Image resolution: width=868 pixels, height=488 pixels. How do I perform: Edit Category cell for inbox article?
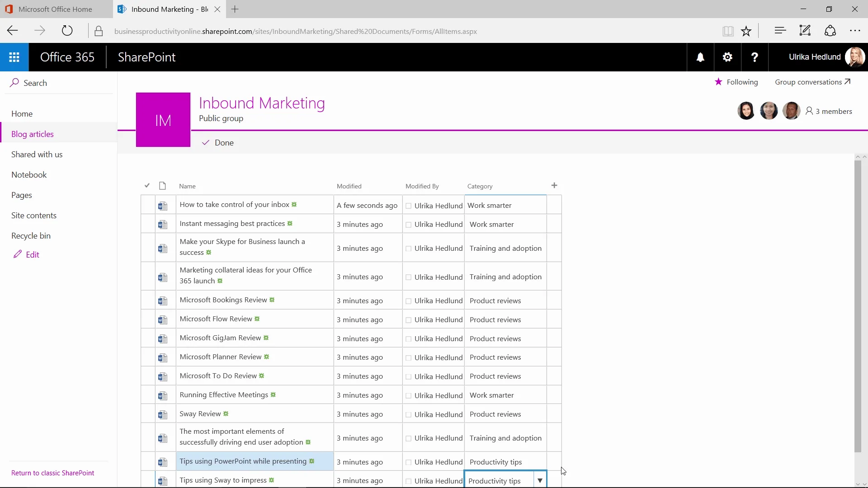pos(505,205)
